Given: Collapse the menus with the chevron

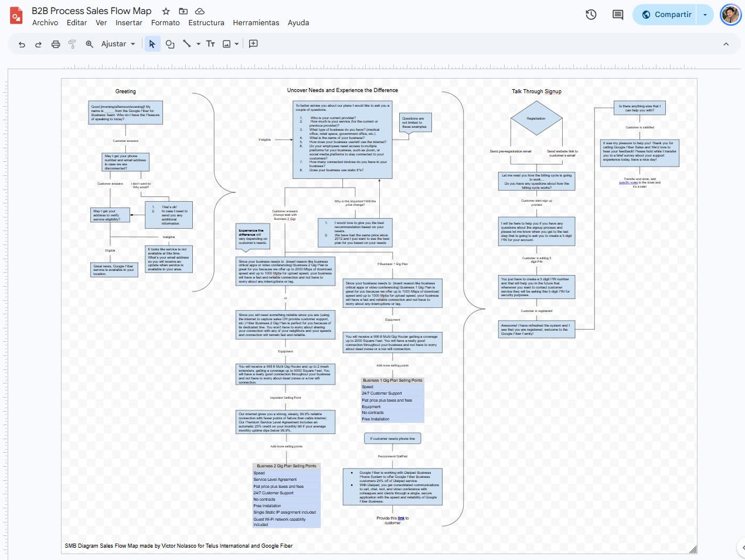Looking at the screenshot, I should 726,44.
